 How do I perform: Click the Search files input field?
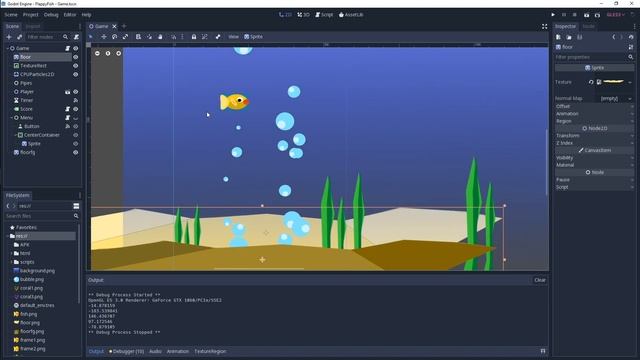(42, 216)
